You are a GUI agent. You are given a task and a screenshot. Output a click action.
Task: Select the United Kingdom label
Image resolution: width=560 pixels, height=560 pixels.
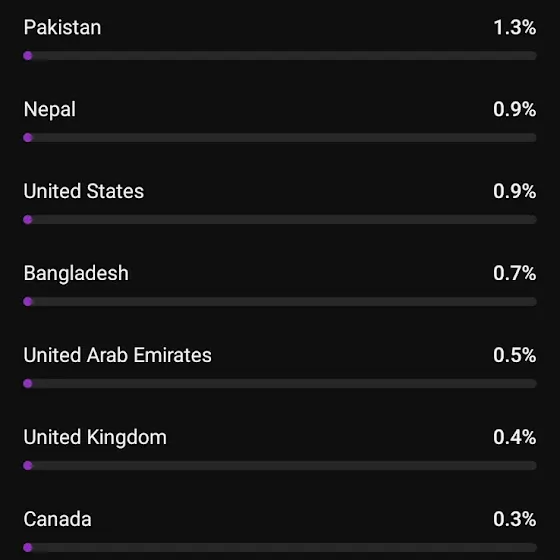tap(95, 437)
